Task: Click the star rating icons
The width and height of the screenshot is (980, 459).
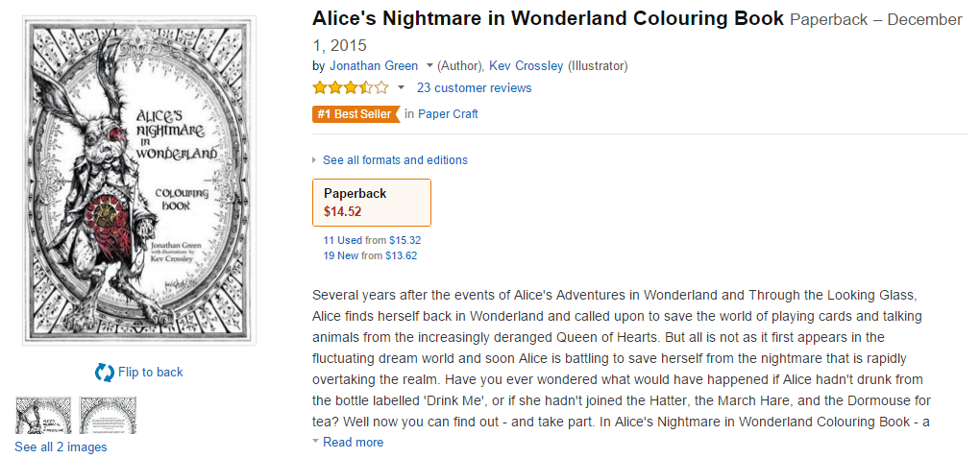Action: pyautogui.click(x=350, y=88)
